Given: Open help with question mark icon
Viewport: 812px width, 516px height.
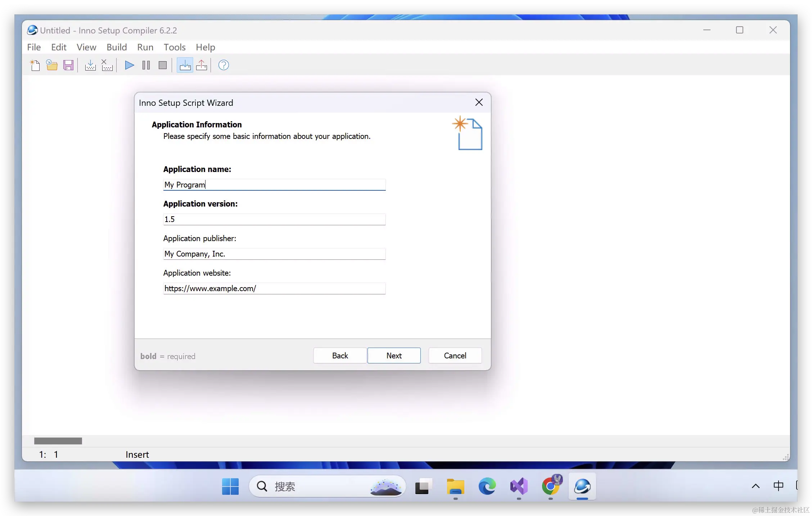Looking at the screenshot, I should [224, 65].
